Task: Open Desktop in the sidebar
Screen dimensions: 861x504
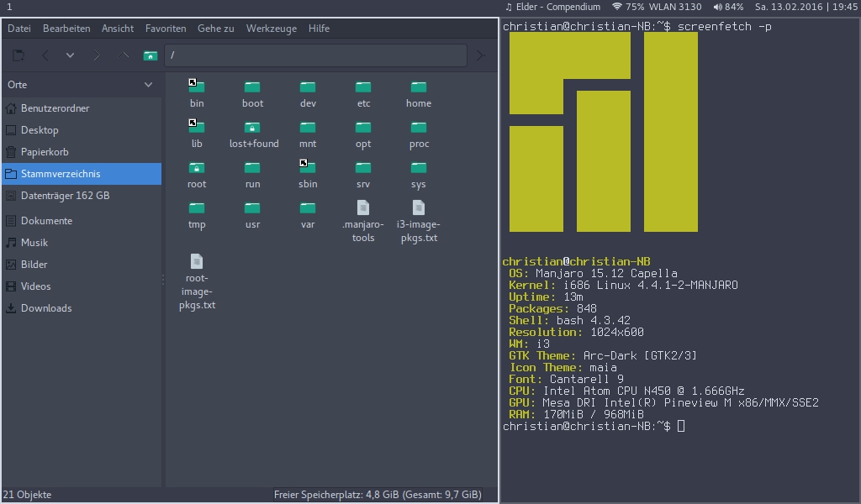Action: (x=82, y=130)
